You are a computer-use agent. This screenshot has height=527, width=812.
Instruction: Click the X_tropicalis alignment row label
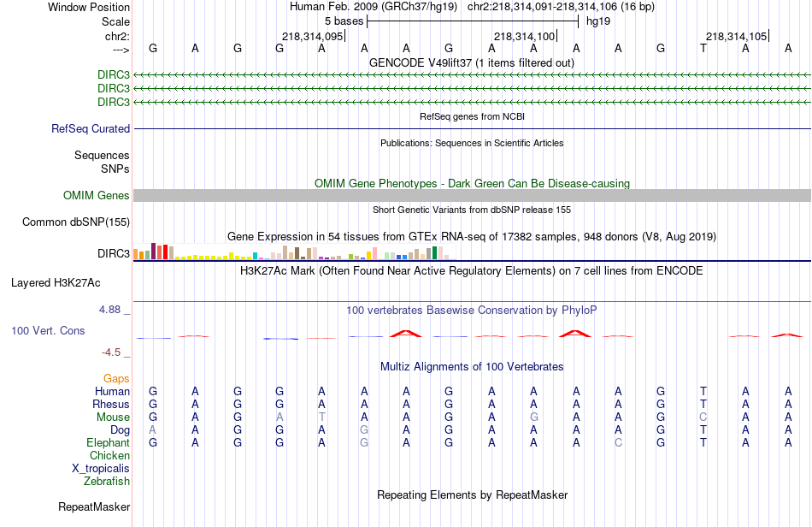click(101, 469)
